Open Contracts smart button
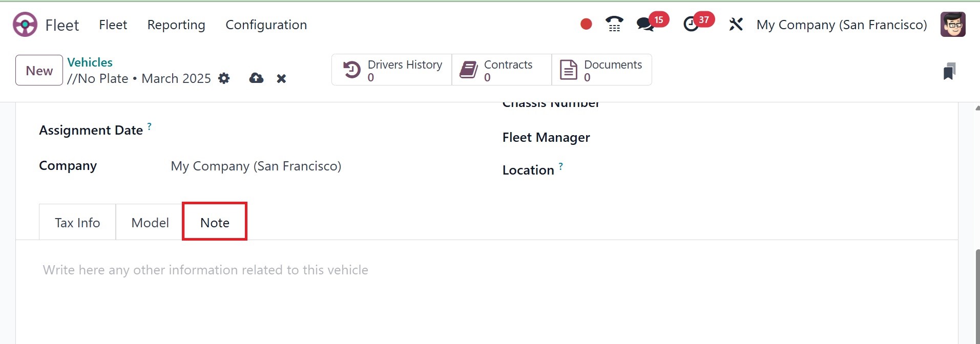 click(502, 70)
